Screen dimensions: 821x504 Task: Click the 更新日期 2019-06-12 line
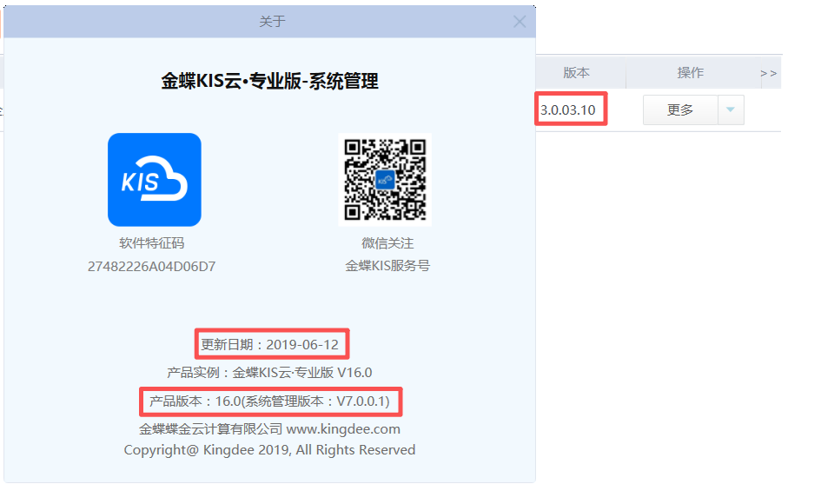[x=270, y=344]
